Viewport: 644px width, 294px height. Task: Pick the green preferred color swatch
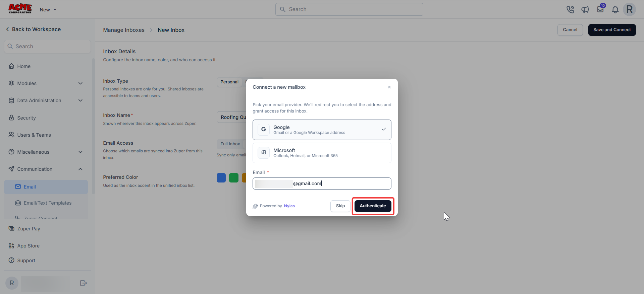(234, 178)
